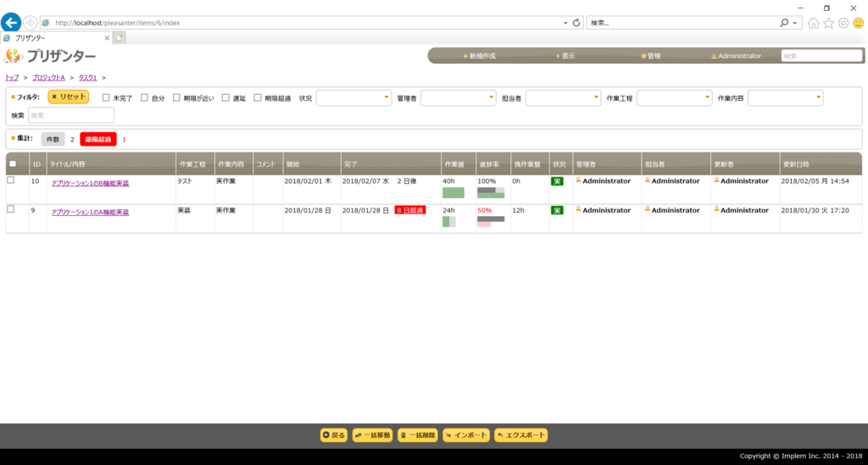Go back using the browser back arrow
This screenshot has height=465, width=868.
coord(11,23)
